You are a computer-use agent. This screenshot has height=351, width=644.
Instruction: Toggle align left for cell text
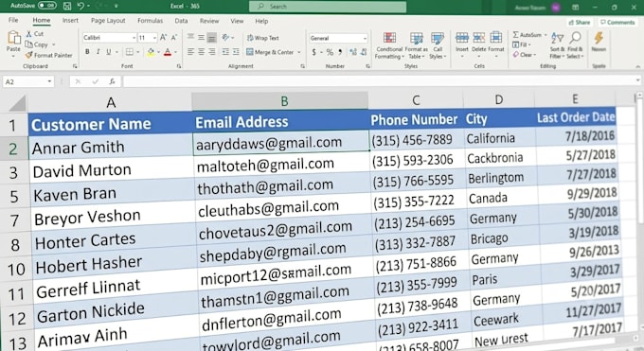pyautogui.click(x=190, y=52)
